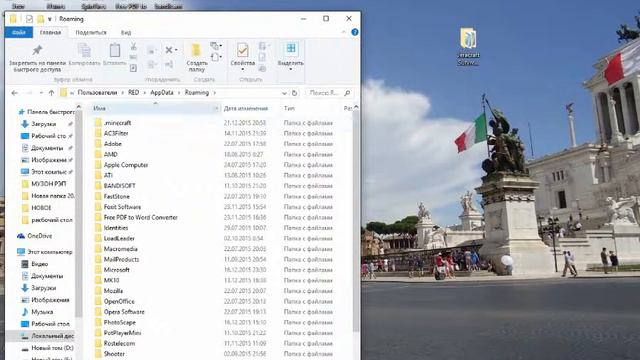Open the Имя column filter dropdown

[x=216, y=108]
